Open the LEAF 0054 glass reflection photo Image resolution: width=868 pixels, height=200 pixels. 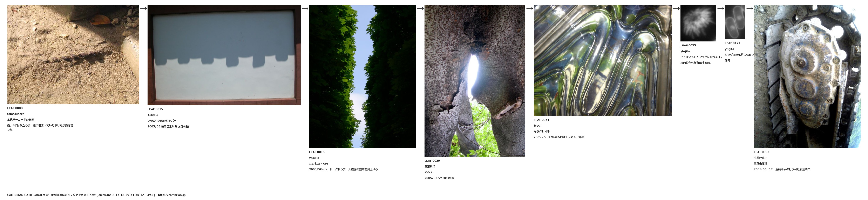coord(603,60)
